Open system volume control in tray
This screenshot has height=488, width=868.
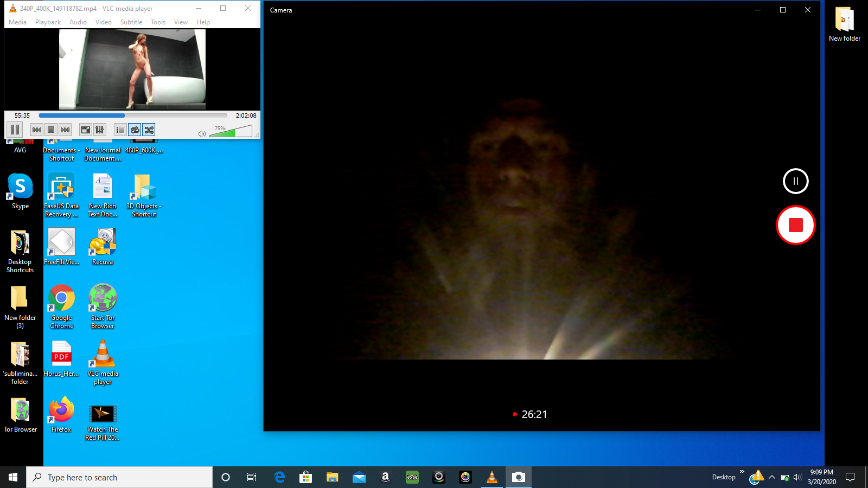797,477
